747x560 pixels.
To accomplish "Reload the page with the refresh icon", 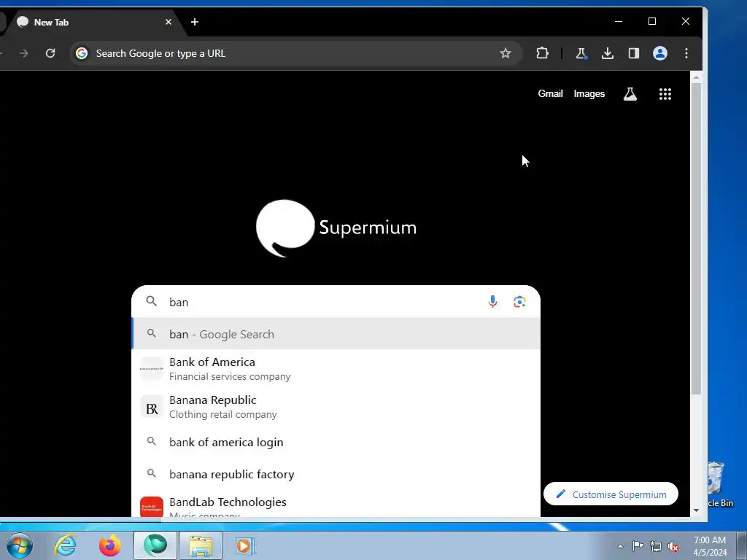I will coord(50,53).
